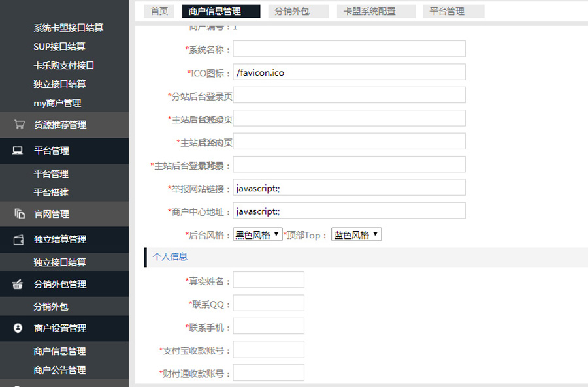
Task: Click the laptop icon beside 平台管理
Action: 18,151
